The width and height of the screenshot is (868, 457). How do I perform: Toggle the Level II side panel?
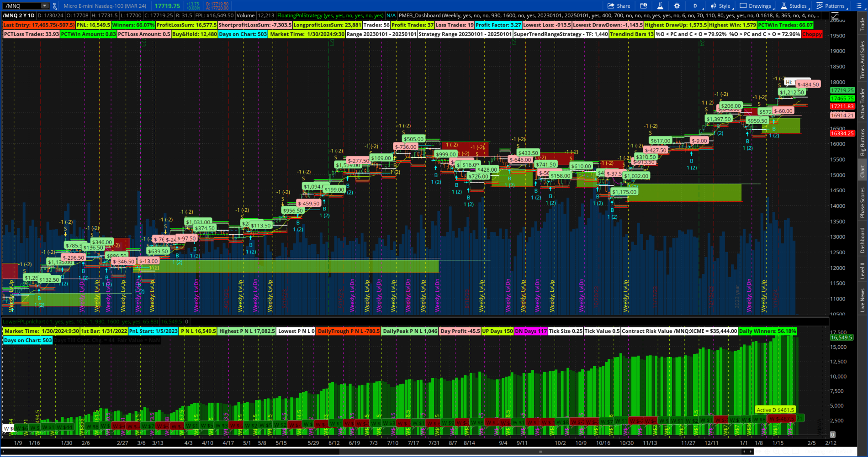pos(863,270)
